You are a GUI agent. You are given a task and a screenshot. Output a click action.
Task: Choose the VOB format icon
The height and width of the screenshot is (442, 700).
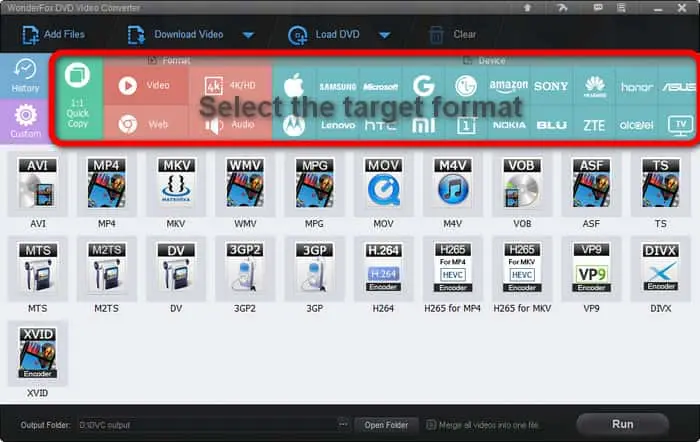(x=522, y=184)
